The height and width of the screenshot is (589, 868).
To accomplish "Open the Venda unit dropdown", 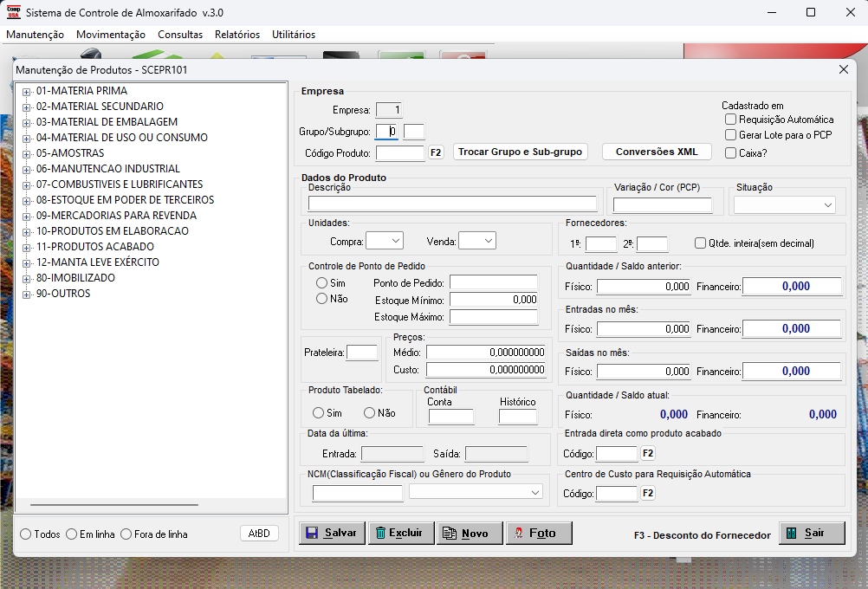I will (477, 241).
